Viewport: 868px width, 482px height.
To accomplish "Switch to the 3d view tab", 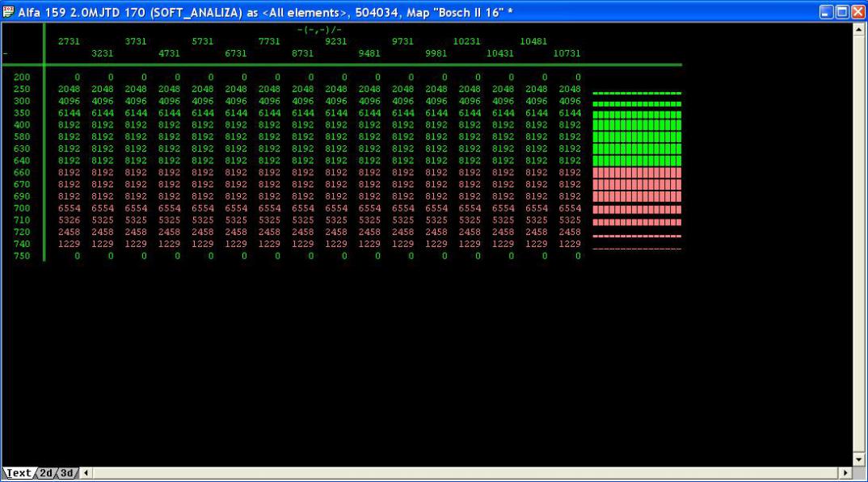I will [x=67, y=473].
